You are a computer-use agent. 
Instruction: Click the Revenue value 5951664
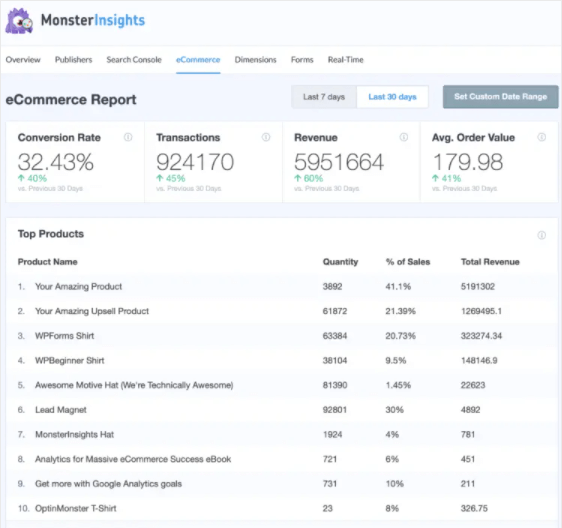pyautogui.click(x=339, y=162)
